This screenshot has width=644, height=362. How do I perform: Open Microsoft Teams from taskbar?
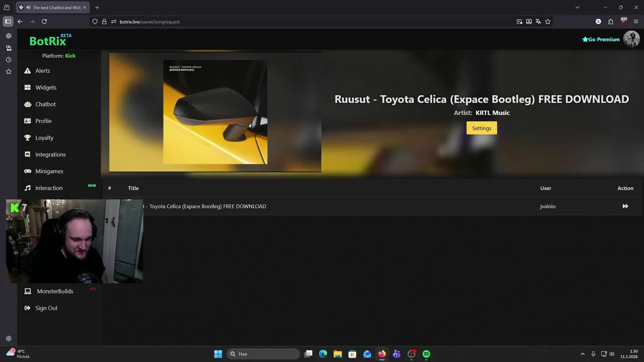396,354
